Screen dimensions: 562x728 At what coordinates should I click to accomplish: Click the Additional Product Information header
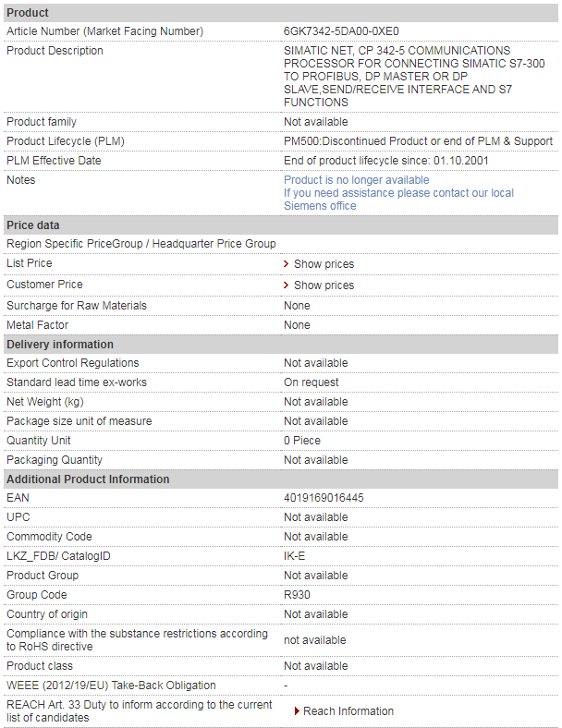click(x=281, y=479)
